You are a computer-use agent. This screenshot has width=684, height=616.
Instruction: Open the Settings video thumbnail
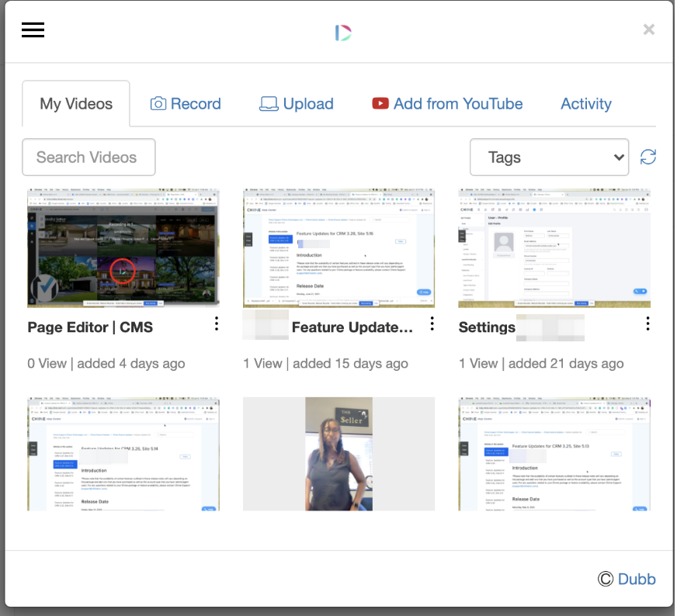click(x=554, y=247)
